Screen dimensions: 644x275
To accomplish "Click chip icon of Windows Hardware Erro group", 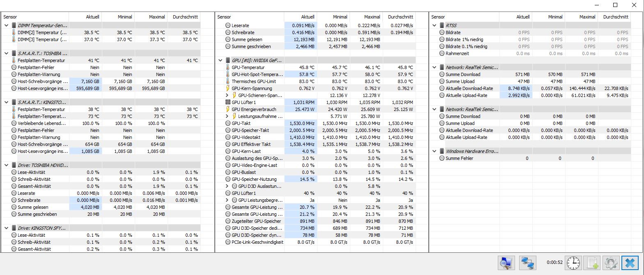I will 442,151.
